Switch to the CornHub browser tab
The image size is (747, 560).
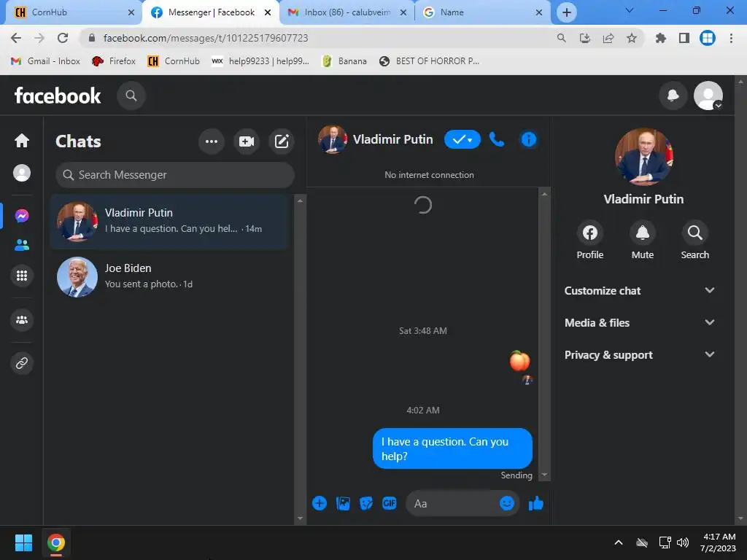74,12
